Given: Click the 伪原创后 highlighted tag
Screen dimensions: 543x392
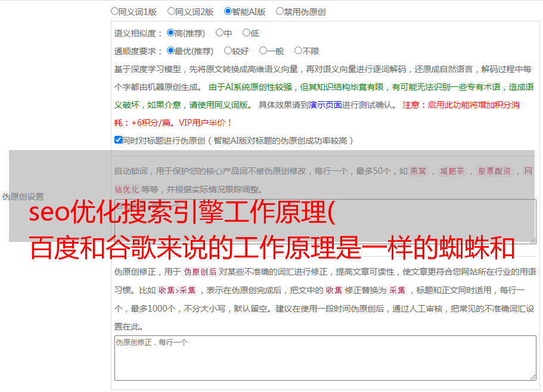Looking at the screenshot, I should 200,272.
